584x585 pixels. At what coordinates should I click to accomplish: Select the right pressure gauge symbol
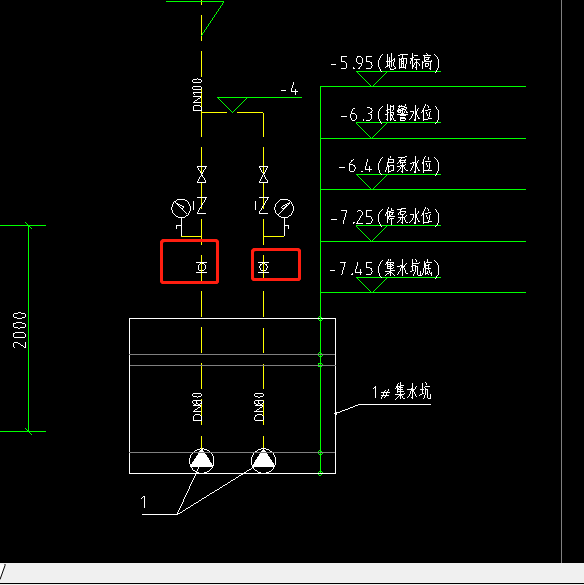(x=284, y=208)
